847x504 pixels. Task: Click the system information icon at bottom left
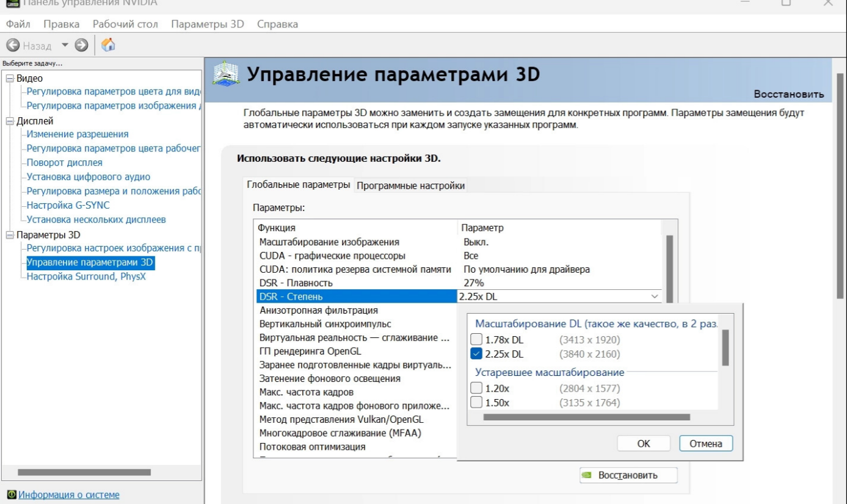[11, 495]
